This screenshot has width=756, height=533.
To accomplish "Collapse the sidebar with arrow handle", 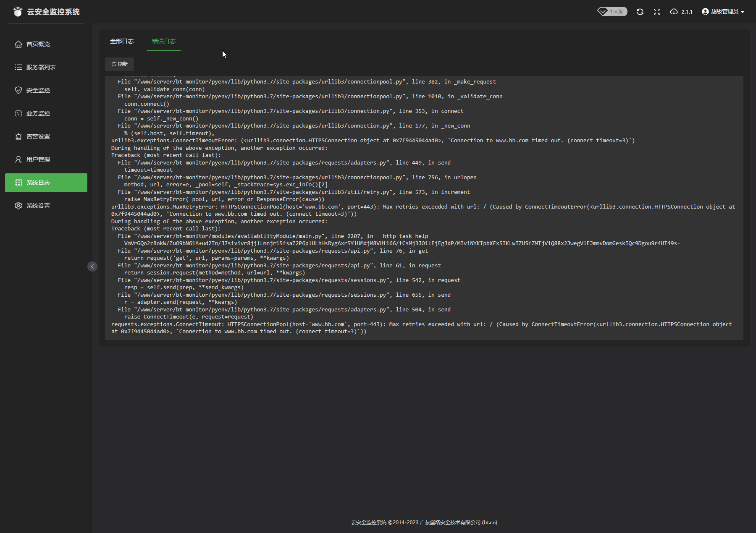I will (92, 266).
